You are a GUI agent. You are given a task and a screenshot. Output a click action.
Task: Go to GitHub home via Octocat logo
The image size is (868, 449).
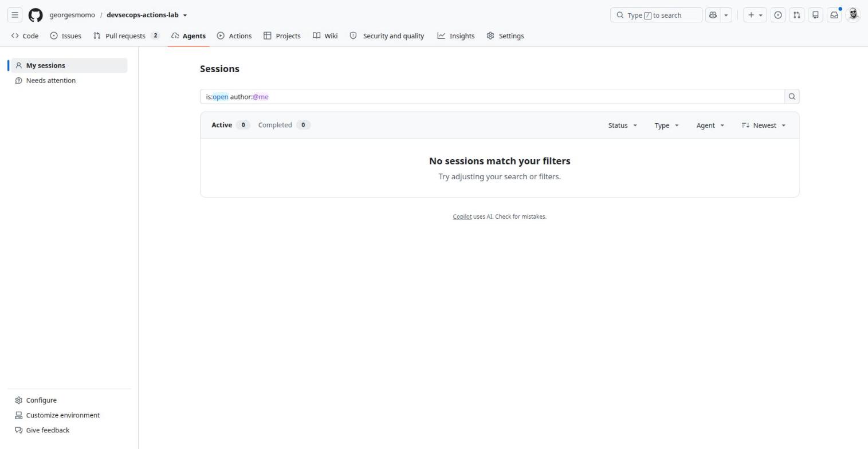tap(36, 15)
